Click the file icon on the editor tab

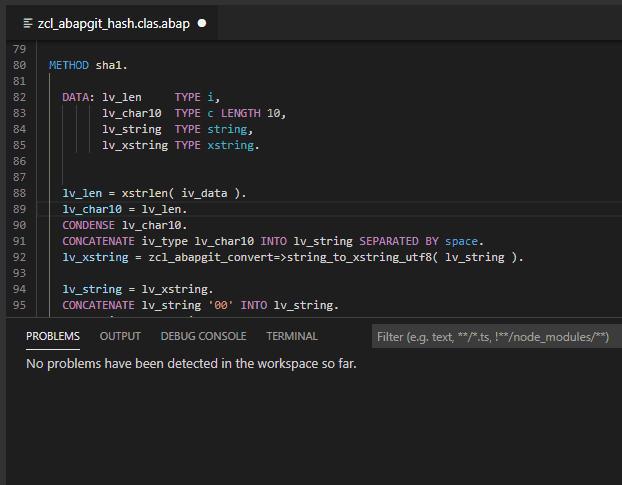[x=27, y=22]
